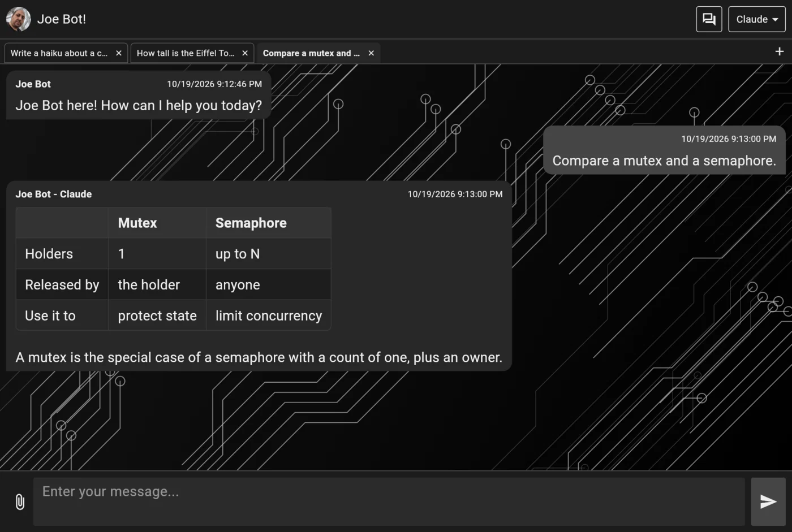
Task: Click the greeting 'Joe Bot here! How can I help you today?'
Action: (139, 106)
